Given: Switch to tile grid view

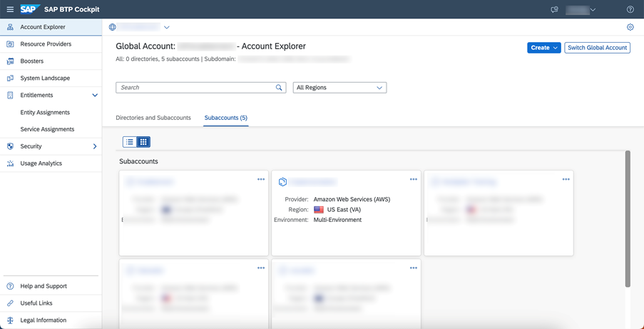Looking at the screenshot, I should tap(143, 142).
